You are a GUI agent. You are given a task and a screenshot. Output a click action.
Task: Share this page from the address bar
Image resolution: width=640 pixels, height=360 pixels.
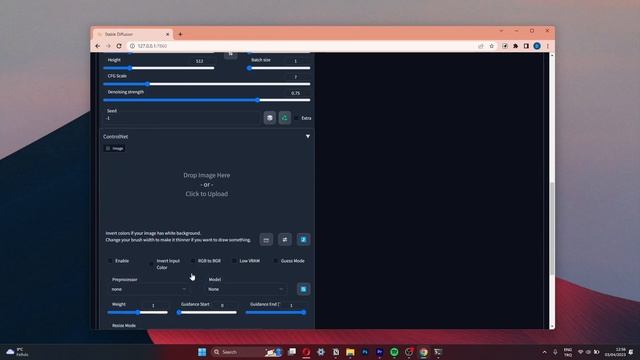click(x=481, y=46)
